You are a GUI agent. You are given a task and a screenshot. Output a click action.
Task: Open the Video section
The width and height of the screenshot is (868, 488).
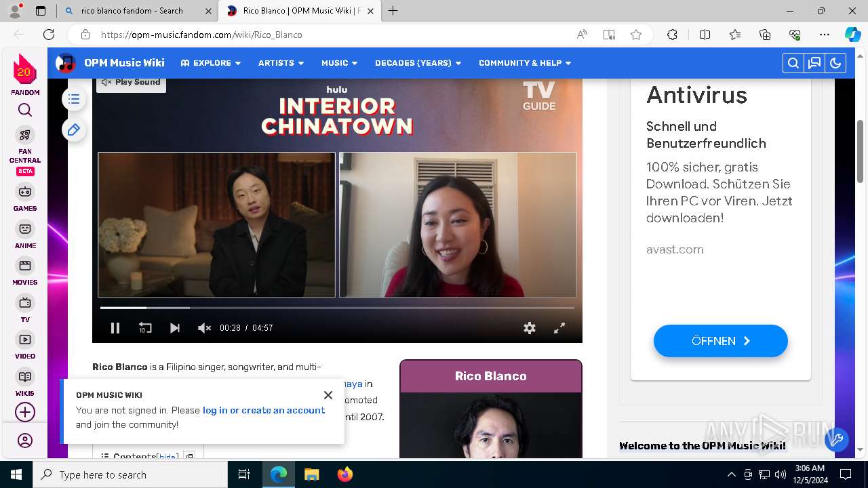pos(25,346)
